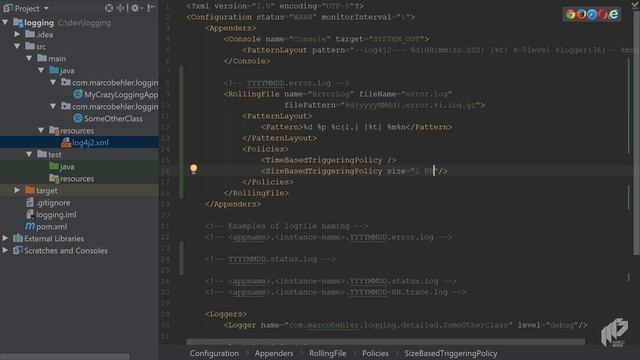Open preview in Opera browser icon
Viewport: 640px width, 360px height.
(x=602, y=14)
